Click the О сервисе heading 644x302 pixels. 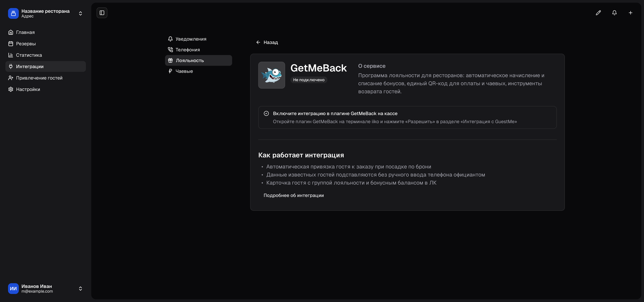click(372, 66)
